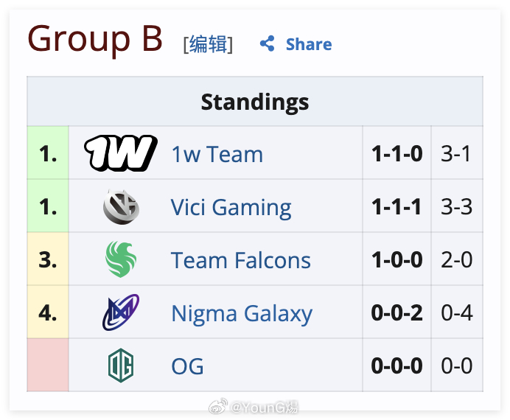
Task: Open the 1w Team link
Action: click(217, 154)
